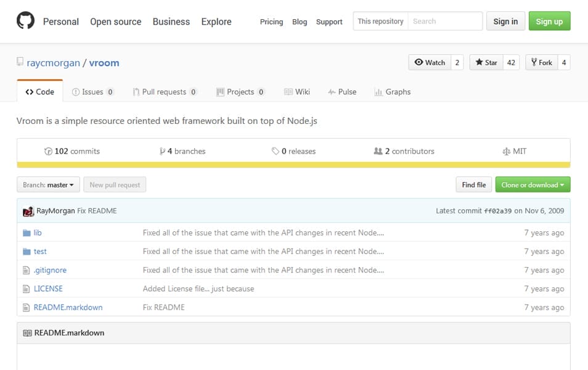The width and height of the screenshot is (588, 370).
Task: Click the .gitignore file icon
Action: [x=27, y=270]
